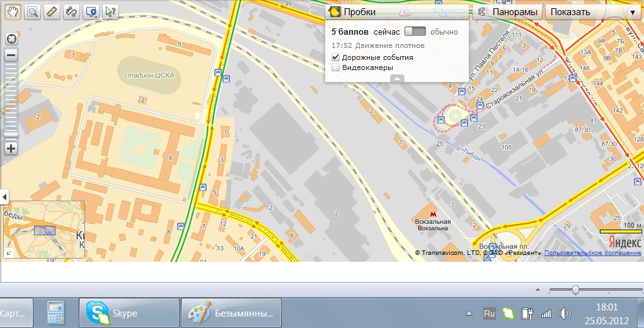This screenshot has width=644, height=328.
Task: Select the 'what is here' pointer tool
Action: 110,11
